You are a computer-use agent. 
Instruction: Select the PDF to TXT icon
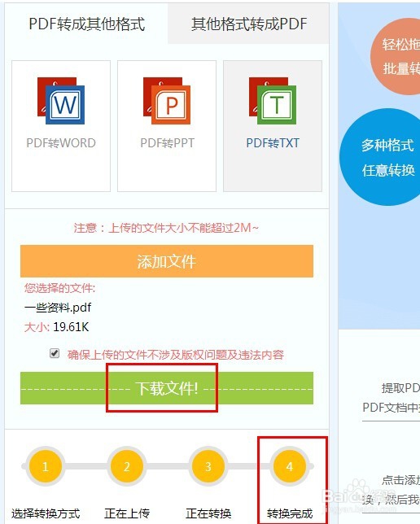(x=273, y=101)
